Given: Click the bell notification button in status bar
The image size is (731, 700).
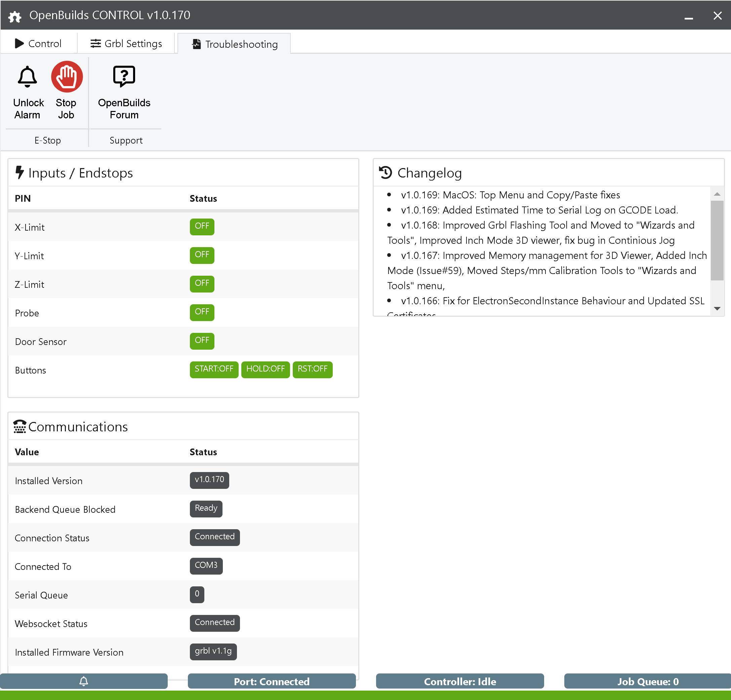Looking at the screenshot, I should 84,681.
